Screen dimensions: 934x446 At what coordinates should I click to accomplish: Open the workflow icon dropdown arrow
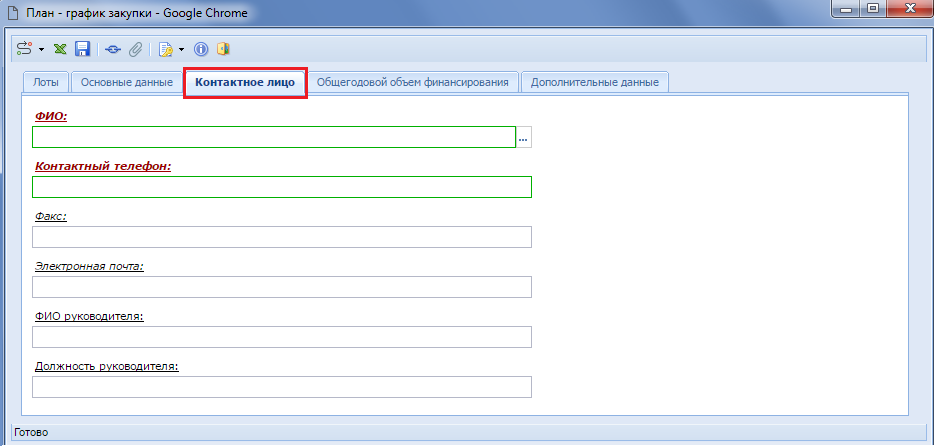click(41, 48)
